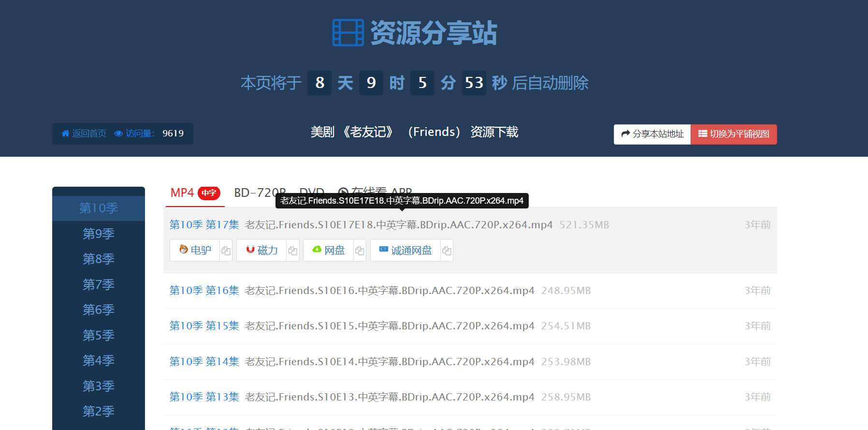The width and height of the screenshot is (868, 430).
Task: Open the 磁力 magnet download
Action: pyautogui.click(x=262, y=251)
